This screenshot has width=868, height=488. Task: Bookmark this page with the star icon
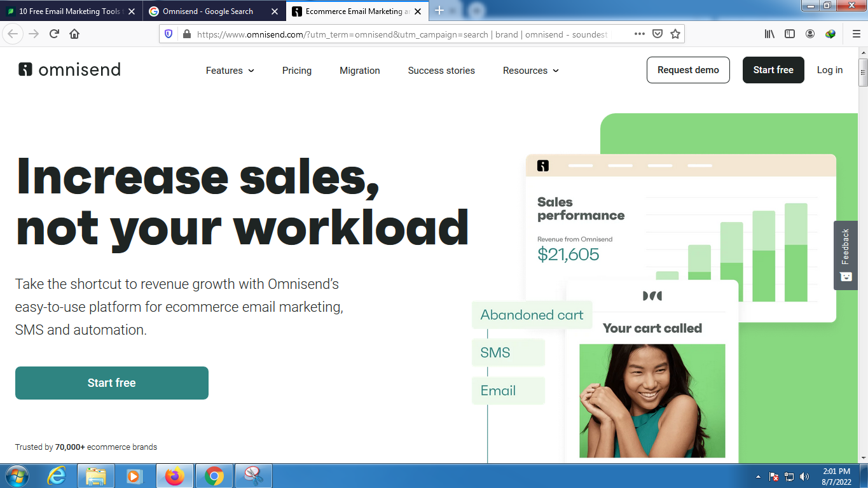coord(675,34)
